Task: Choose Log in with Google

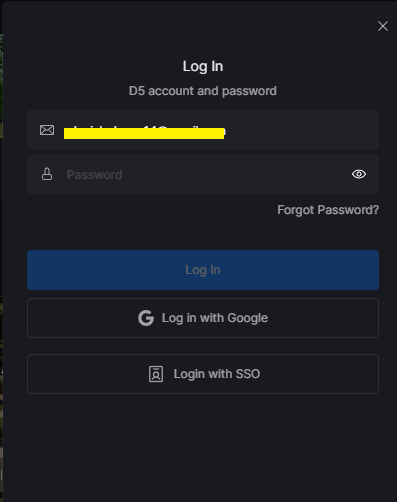Action: coord(203,318)
